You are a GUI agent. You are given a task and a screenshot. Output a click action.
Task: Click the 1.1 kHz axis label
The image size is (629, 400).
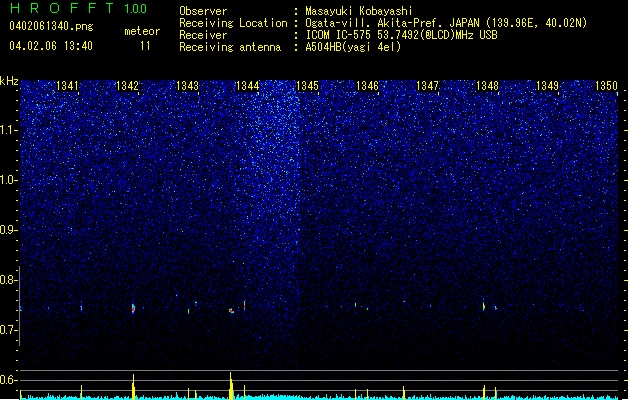tap(9, 131)
